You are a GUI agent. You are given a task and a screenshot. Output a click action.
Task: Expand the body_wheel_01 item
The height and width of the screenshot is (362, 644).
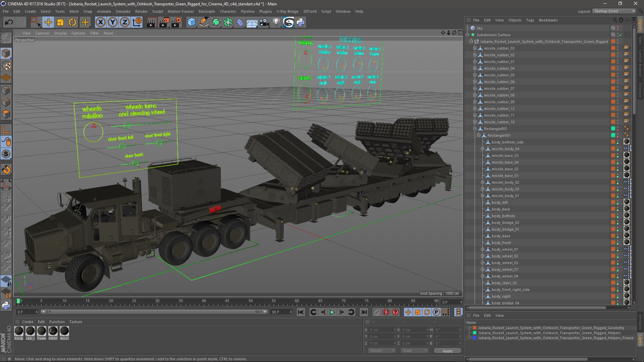pyautogui.click(x=482, y=249)
